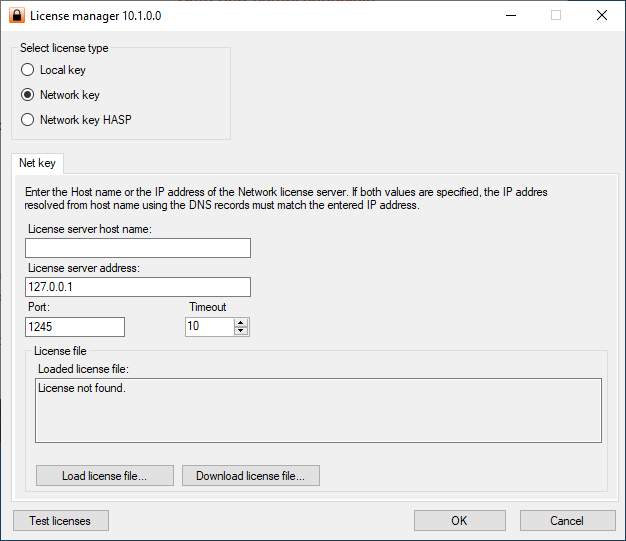Screen dimensions: 626x541
Task: Click the License manager lock icon
Action: pos(16,16)
